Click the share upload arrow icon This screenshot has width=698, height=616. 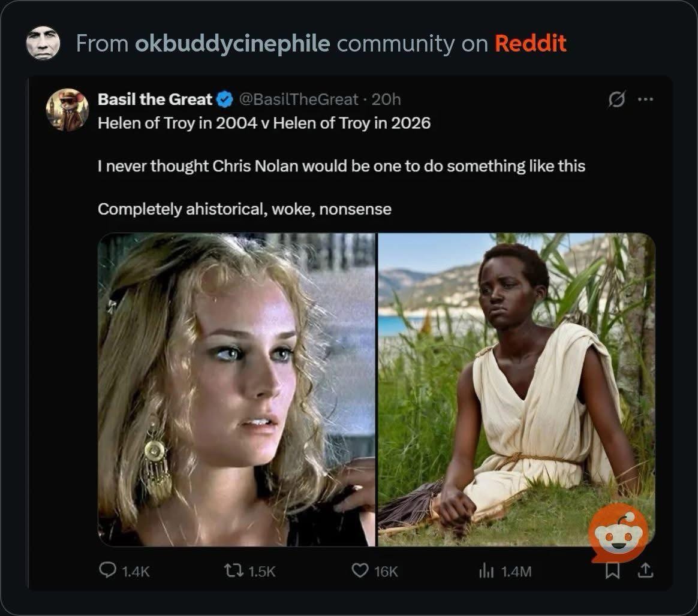pos(645,570)
